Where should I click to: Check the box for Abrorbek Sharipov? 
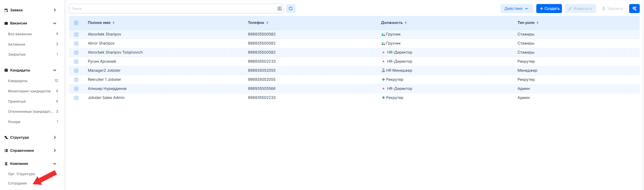[76, 34]
